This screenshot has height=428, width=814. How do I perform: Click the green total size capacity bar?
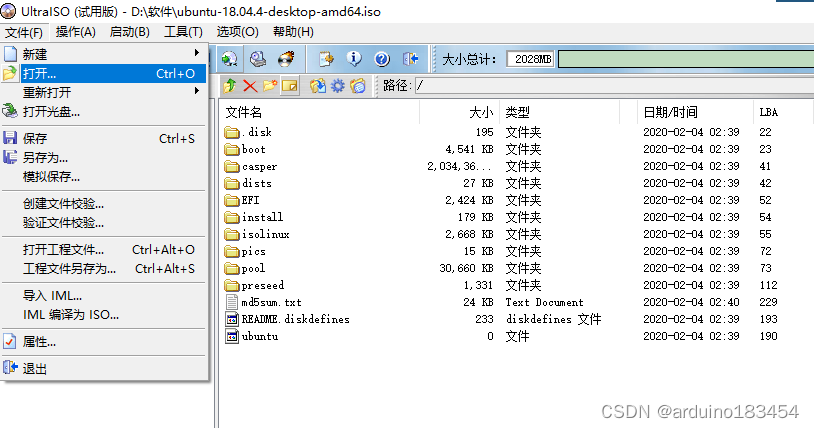[x=686, y=59]
